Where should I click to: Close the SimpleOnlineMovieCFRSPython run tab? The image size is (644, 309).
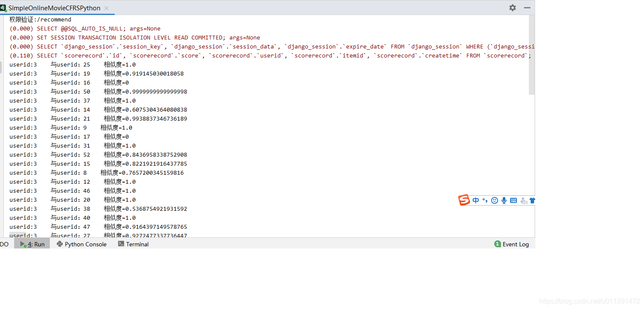[106, 8]
